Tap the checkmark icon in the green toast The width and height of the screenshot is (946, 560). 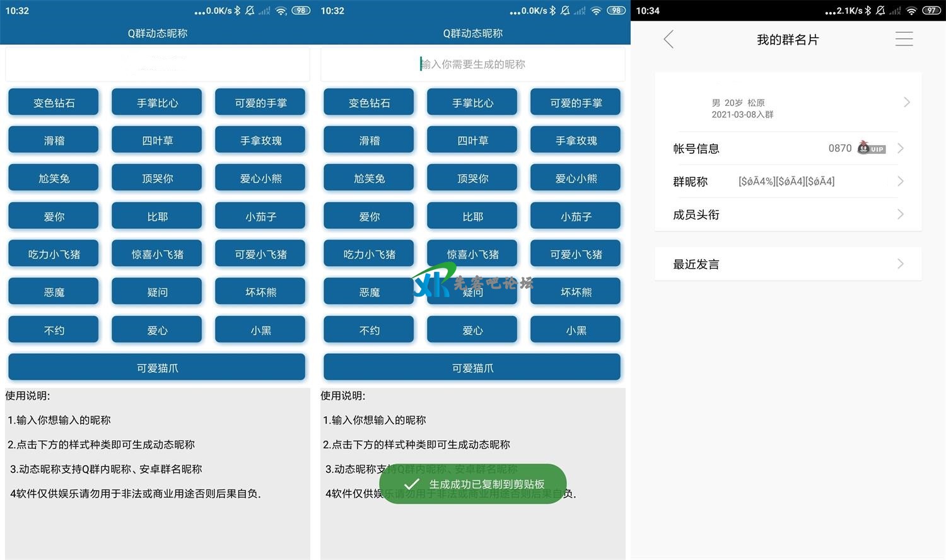[411, 484]
